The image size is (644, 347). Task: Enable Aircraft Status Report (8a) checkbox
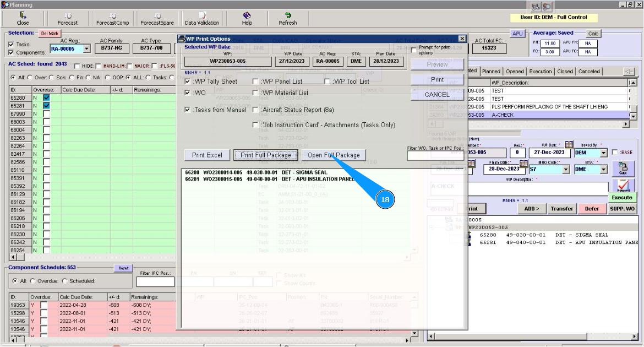click(x=255, y=110)
